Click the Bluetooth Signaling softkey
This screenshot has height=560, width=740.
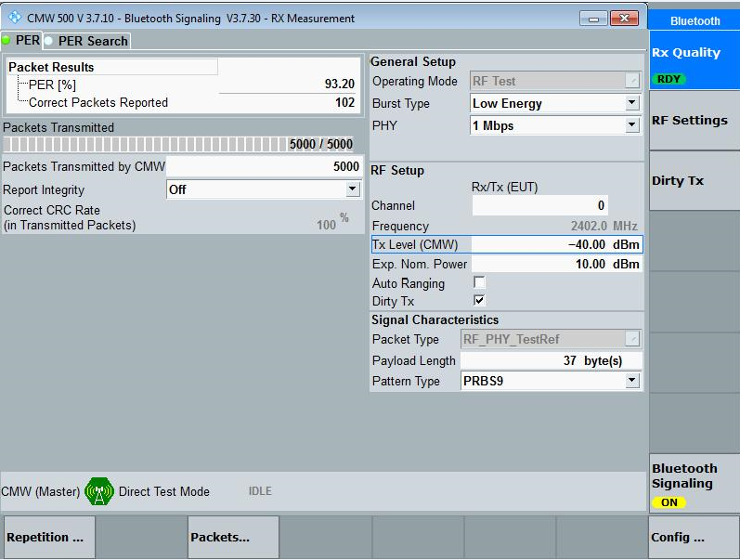695,484
